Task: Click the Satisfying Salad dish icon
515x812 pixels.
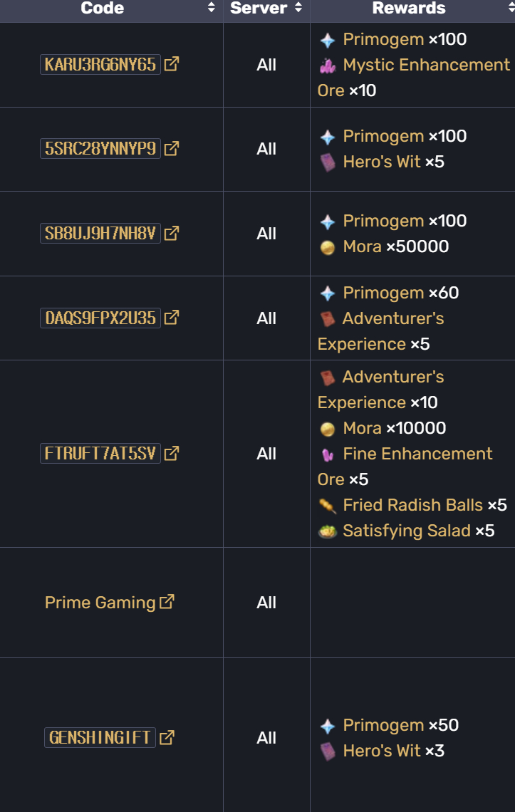Action: click(328, 531)
